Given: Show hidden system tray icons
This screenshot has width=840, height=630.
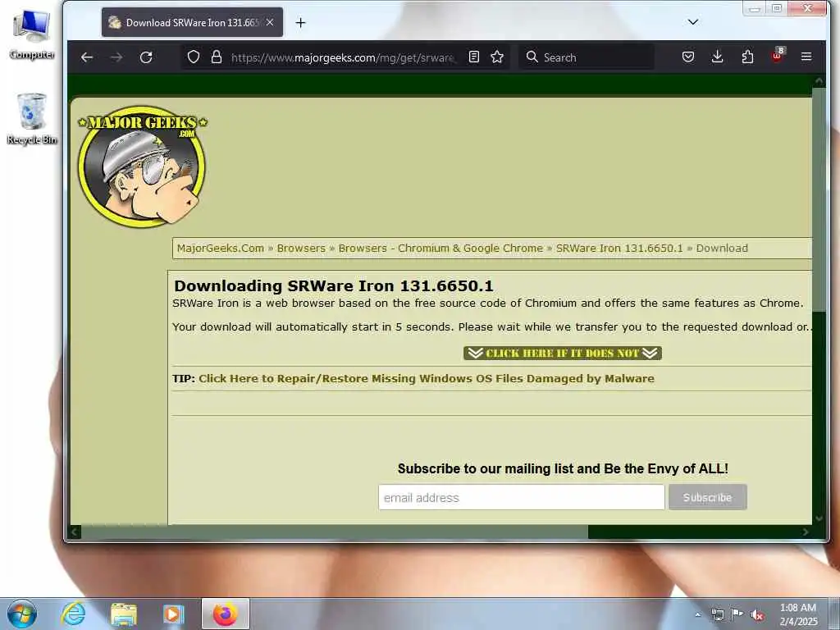Looking at the screenshot, I should point(697,614).
